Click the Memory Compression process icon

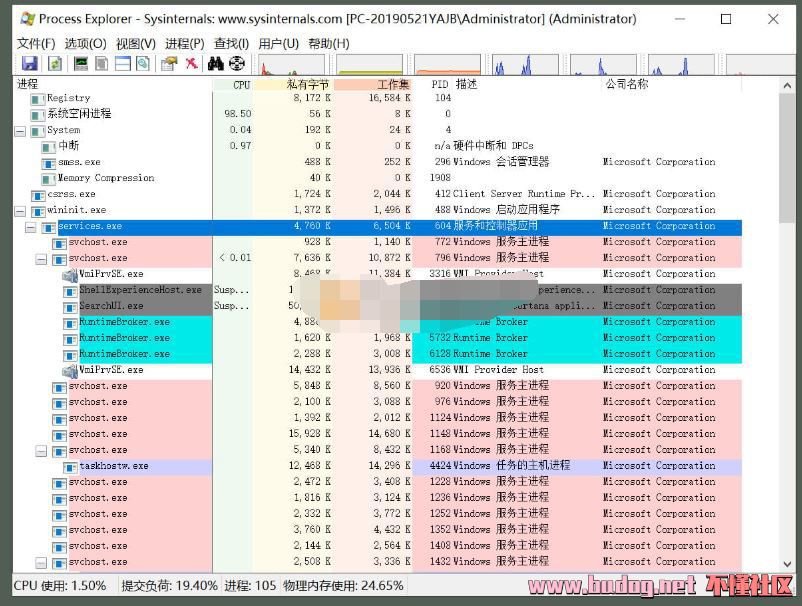(49, 179)
